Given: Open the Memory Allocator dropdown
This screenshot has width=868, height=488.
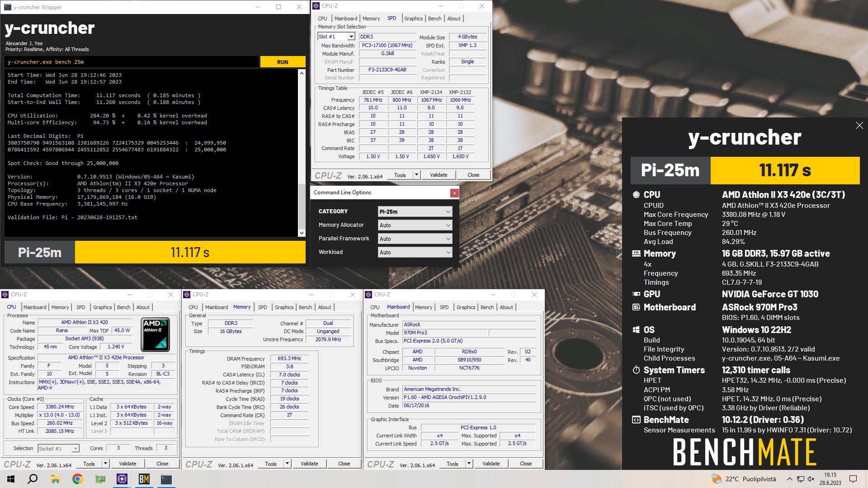Looking at the screenshot, I should tap(415, 225).
